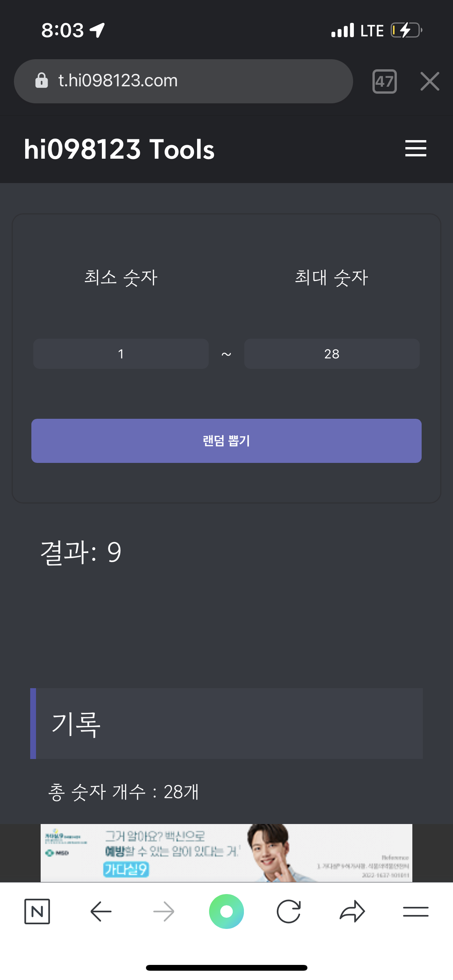Viewport: 453px width, 980px height.
Task: Open the 가다실9 vaccine ad banner
Action: [226, 853]
